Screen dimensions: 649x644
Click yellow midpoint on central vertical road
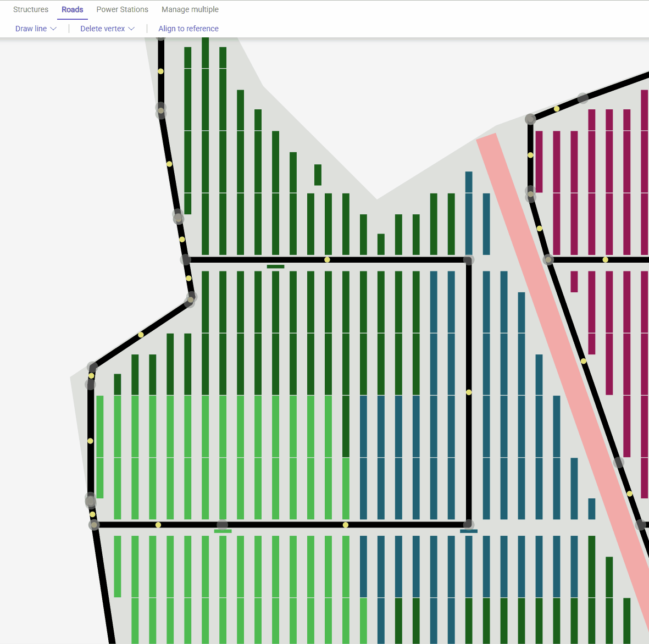tap(469, 392)
